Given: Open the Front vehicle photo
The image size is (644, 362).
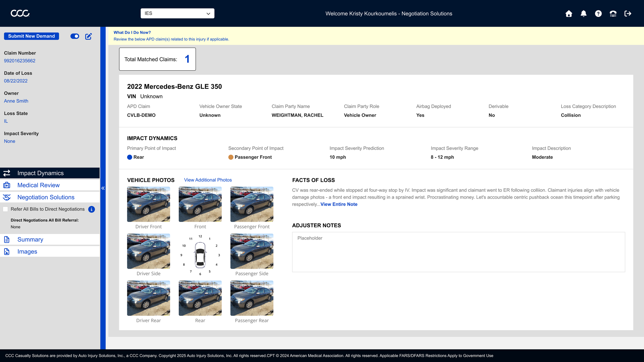Looking at the screenshot, I should click(x=200, y=204).
